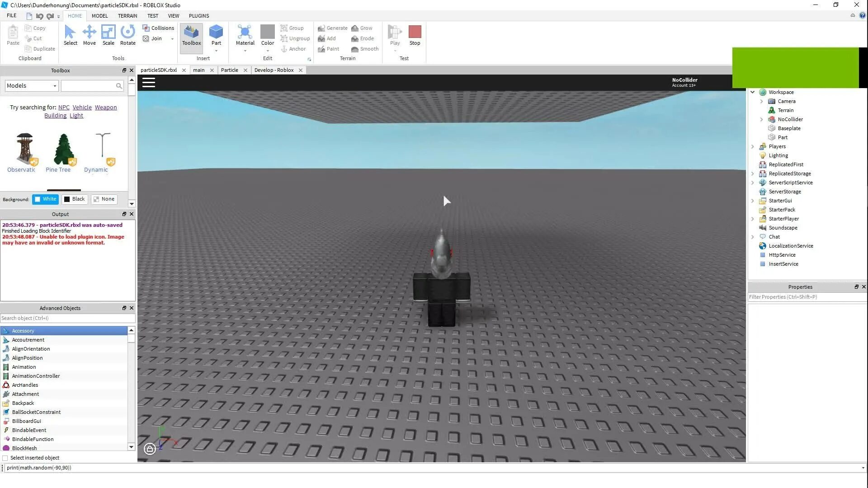Select the Scale tool in toolbar
Image resolution: width=868 pixels, height=488 pixels.
[108, 34]
